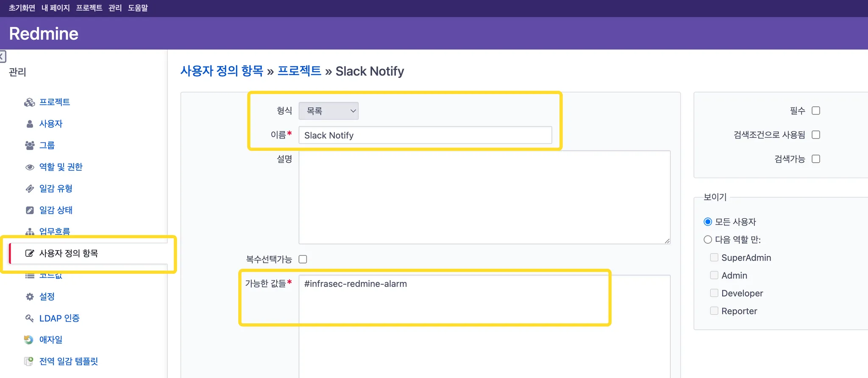Check the 검색가능 checkbox
This screenshot has width=868, height=378.
tap(816, 159)
